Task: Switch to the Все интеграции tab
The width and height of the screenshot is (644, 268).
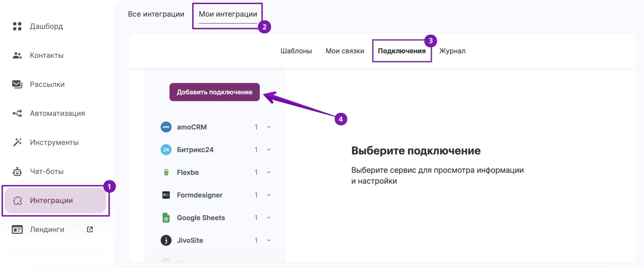Action: (x=156, y=14)
